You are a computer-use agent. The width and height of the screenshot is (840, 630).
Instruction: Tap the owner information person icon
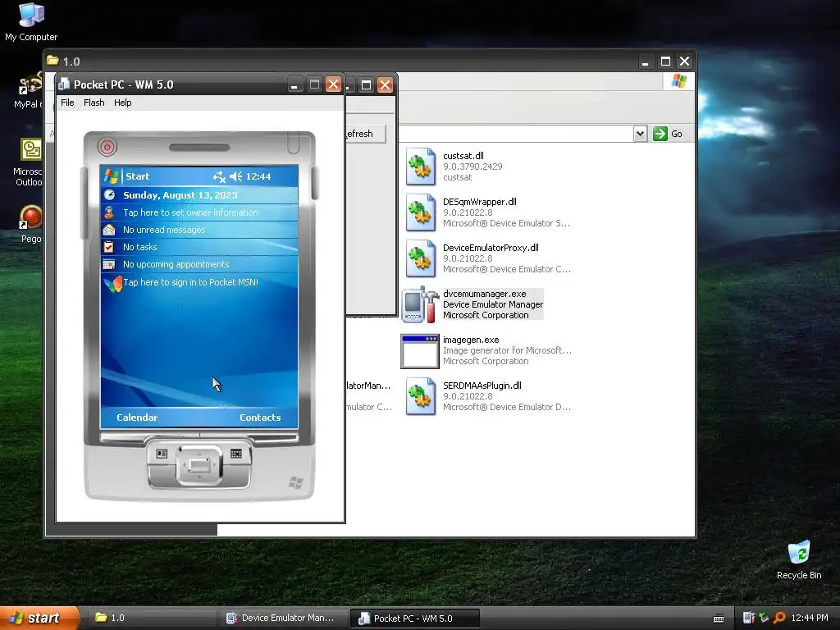[109, 212]
